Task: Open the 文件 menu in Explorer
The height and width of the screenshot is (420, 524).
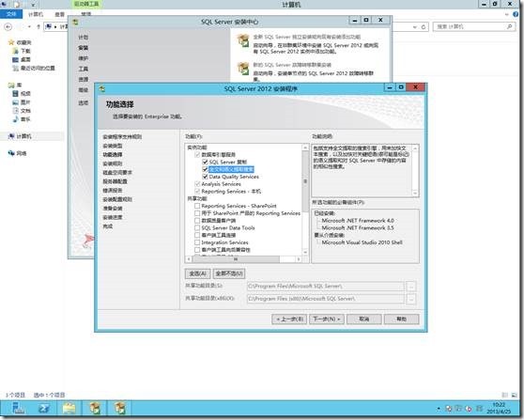Action: (x=11, y=14)
